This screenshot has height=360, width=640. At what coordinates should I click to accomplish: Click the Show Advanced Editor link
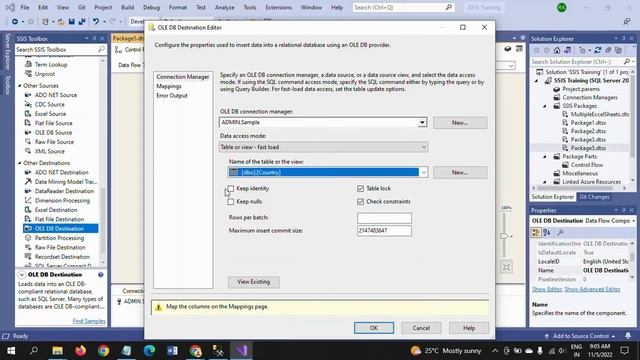(592, 289)
